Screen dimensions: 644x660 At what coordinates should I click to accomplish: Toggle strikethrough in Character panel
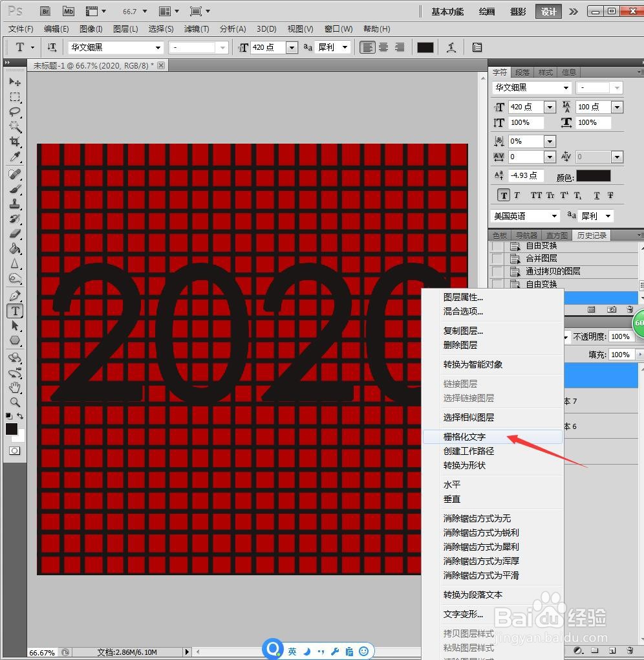[x=610, y=195]
